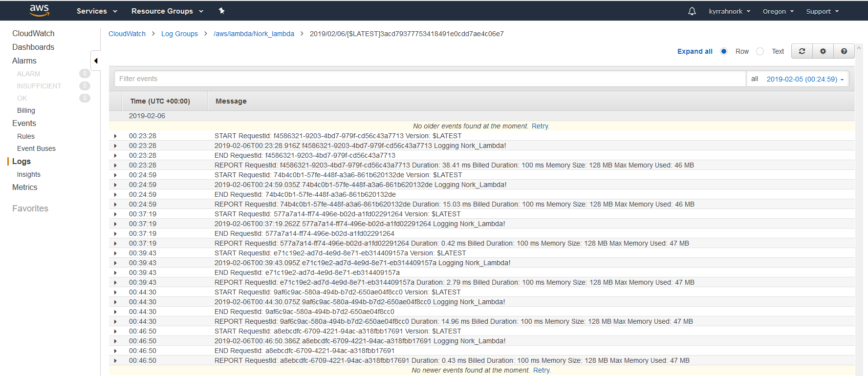868x376 pixels.
Task: Open Alarms in the sidebar
Action: point(24,61)
